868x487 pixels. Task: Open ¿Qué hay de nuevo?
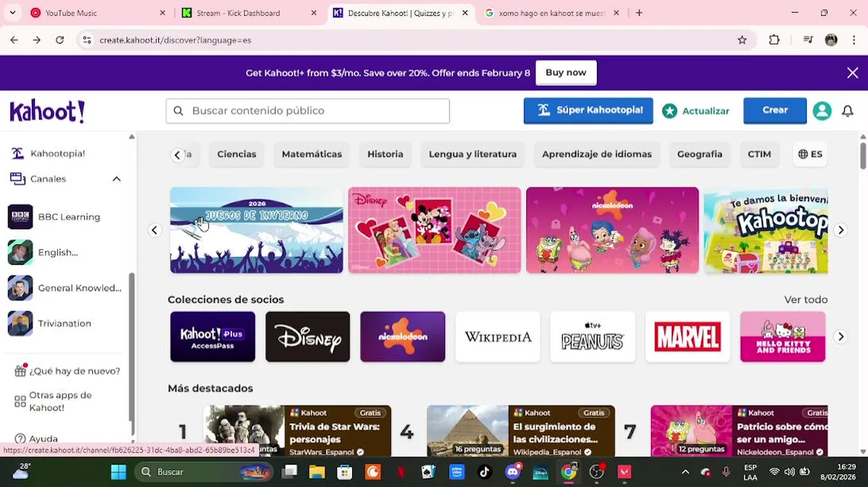67,371
